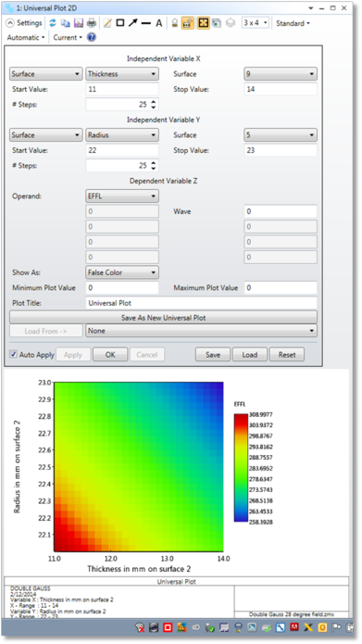Click the refresh/update plot icon
The width and height of the screenshot is (362, 644).
53,23
